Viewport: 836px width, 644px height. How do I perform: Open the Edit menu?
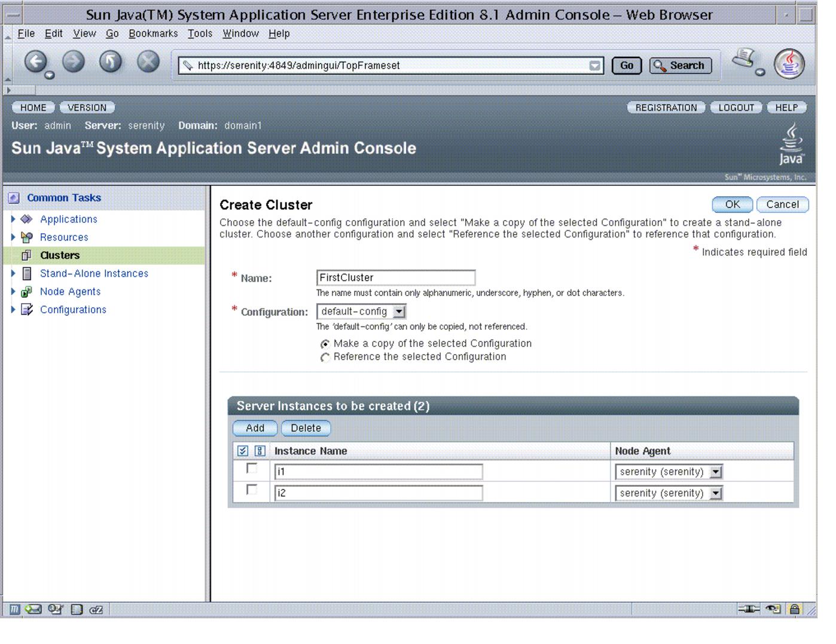[x=54, y=33]
